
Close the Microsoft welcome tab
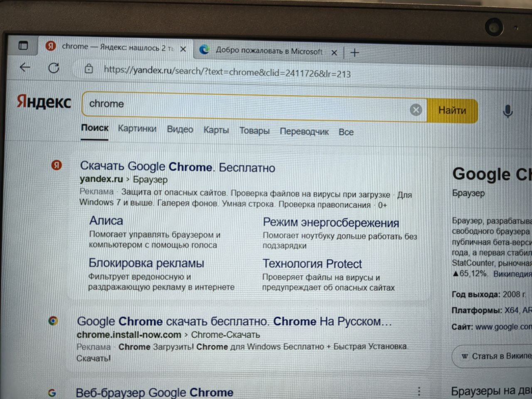pyautogui.click(x=334, y=53)
